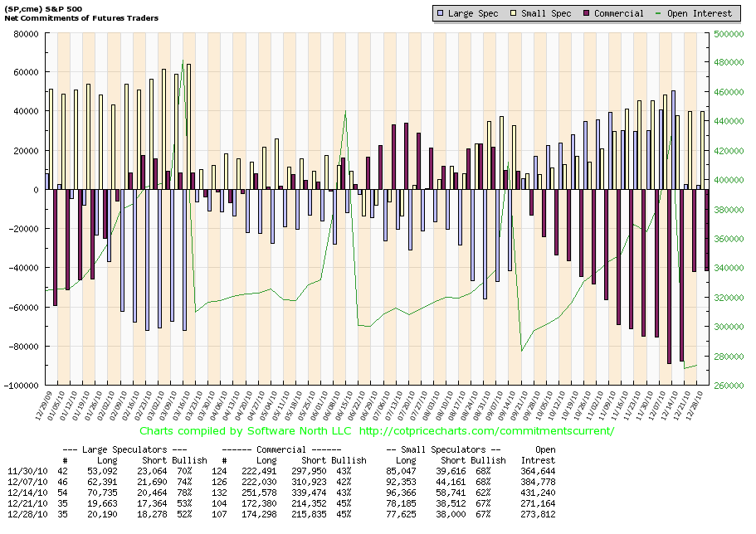Click the 53% bullish value
This screenshot has height=534, width=756.
185,503
